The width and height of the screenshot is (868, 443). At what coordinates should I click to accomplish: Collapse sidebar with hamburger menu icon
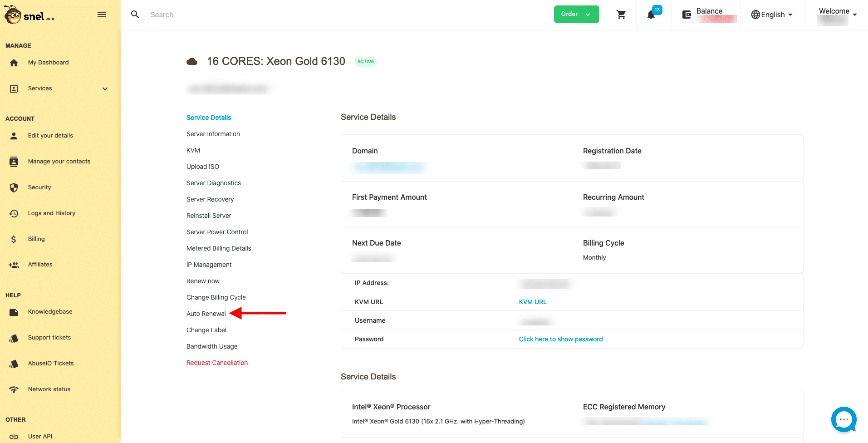(x=102, y=15)
